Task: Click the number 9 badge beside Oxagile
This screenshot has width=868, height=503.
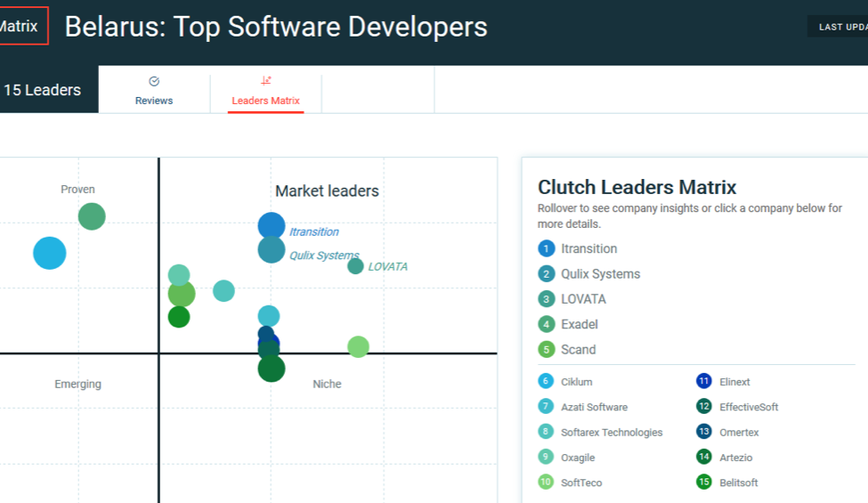Action: click(546, 457)
